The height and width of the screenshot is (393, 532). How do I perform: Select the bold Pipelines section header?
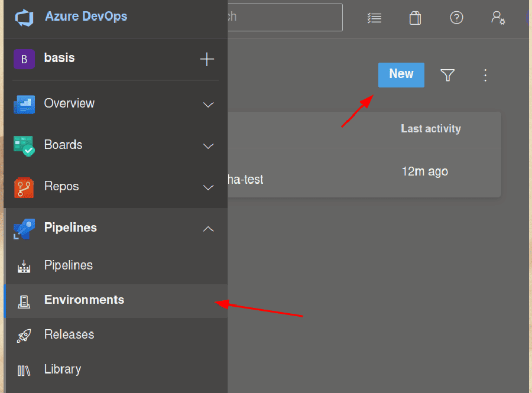(x=70, y=228)
